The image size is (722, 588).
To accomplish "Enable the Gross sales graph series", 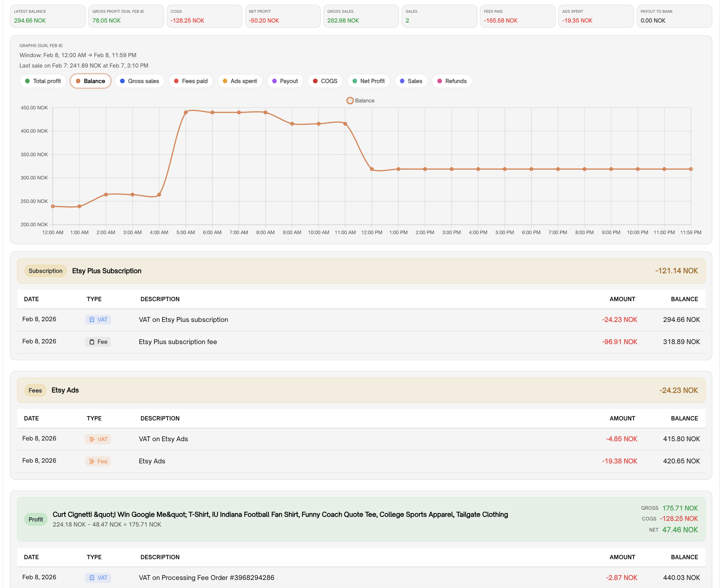I will coord(139,81).
